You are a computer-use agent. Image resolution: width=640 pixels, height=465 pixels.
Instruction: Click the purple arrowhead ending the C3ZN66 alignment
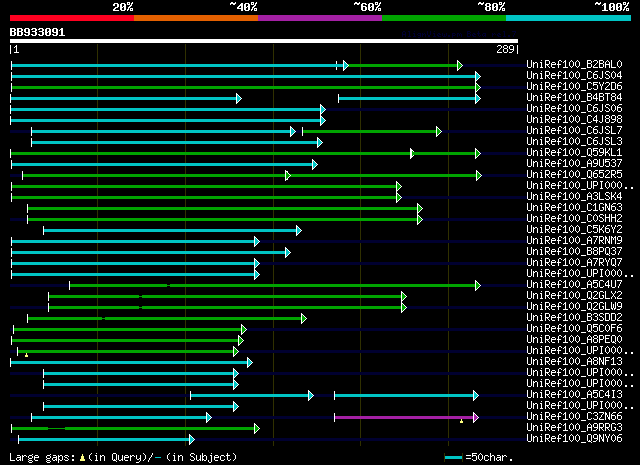pyautogui.click(x=476, y=417)
